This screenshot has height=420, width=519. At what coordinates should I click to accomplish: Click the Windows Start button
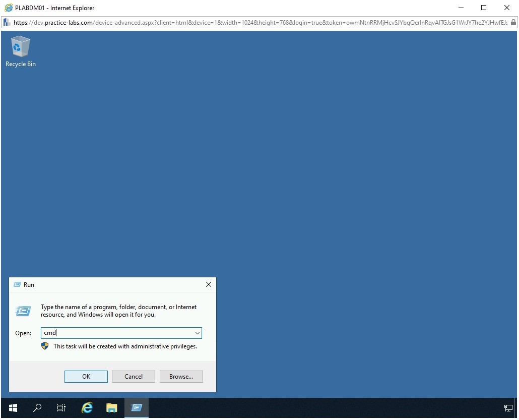click(13, 408)
